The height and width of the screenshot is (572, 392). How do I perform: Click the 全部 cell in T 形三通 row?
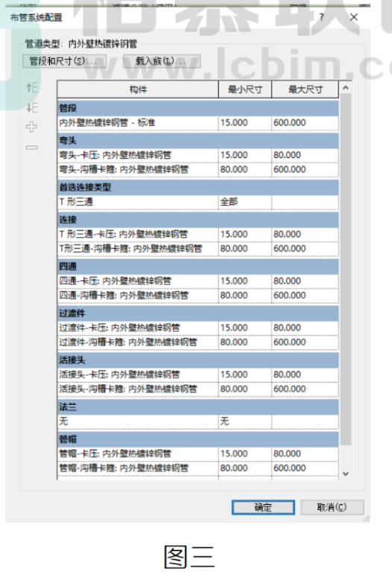[x=245, y=202]
